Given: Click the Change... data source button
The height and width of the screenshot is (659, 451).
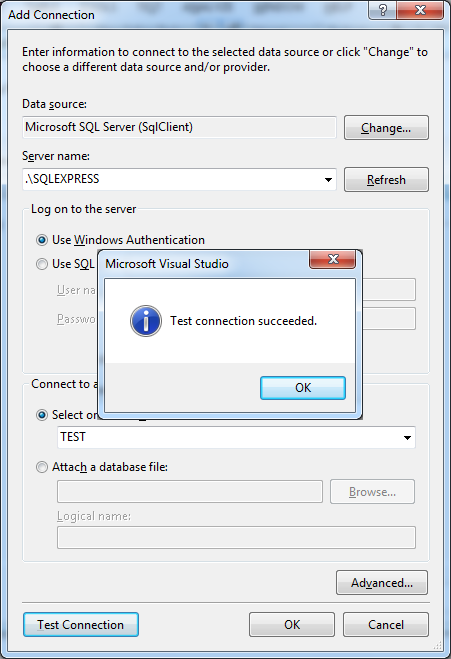Looking at the screenshot, I should pyautogui.click(x=386, y=127).
